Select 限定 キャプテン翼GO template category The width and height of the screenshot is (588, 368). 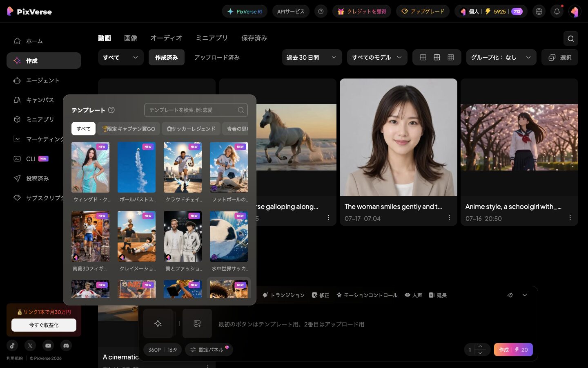(129, 129)
